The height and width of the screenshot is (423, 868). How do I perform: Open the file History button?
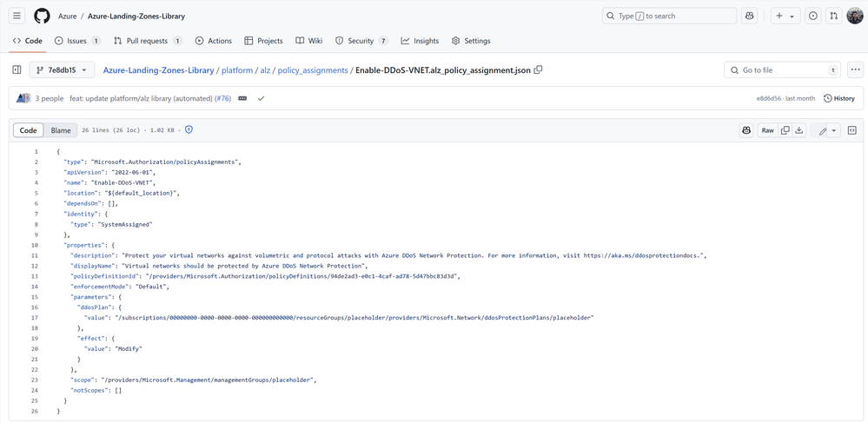pos(838,98)
